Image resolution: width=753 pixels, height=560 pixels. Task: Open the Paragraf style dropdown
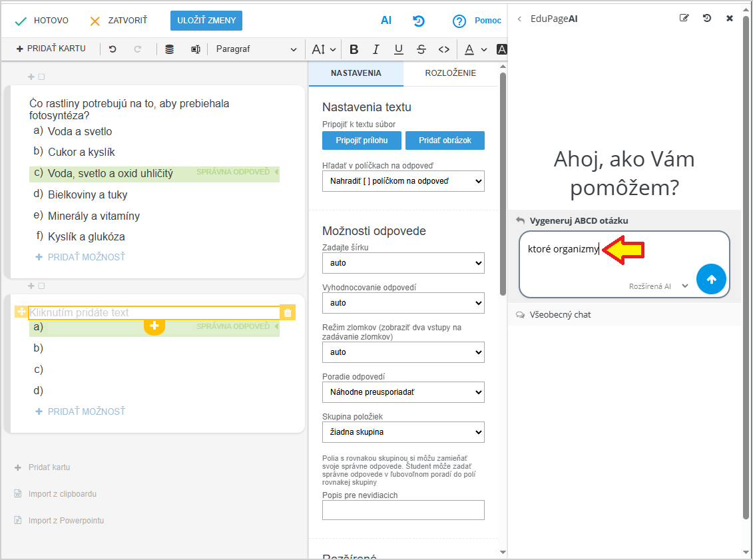[256, 49]
